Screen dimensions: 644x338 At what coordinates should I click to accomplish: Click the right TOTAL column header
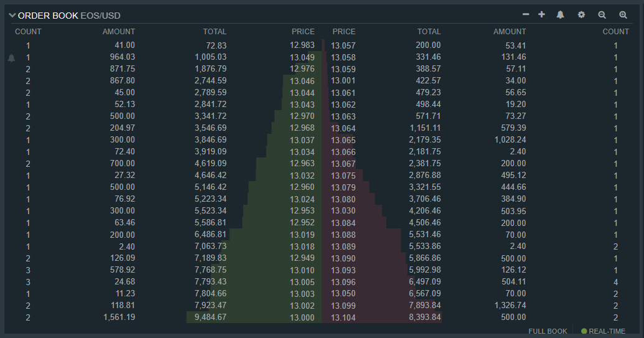(429, 32)
